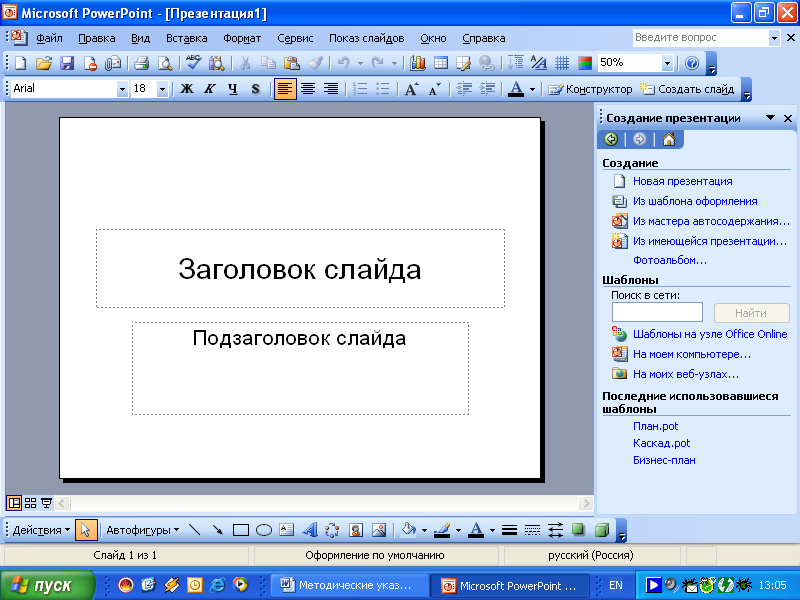Click the fill color paint bucket

tap(409, 530)
